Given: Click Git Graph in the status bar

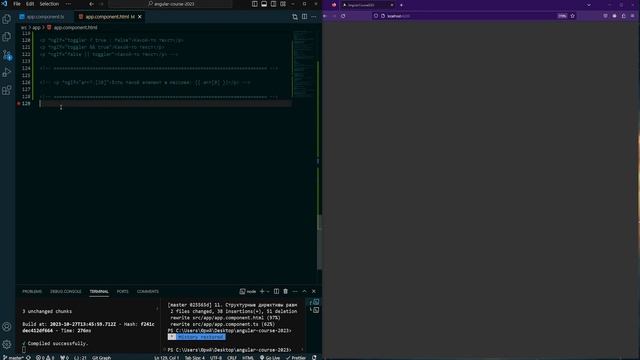Looking at the screenshot, I should point(101,358).
